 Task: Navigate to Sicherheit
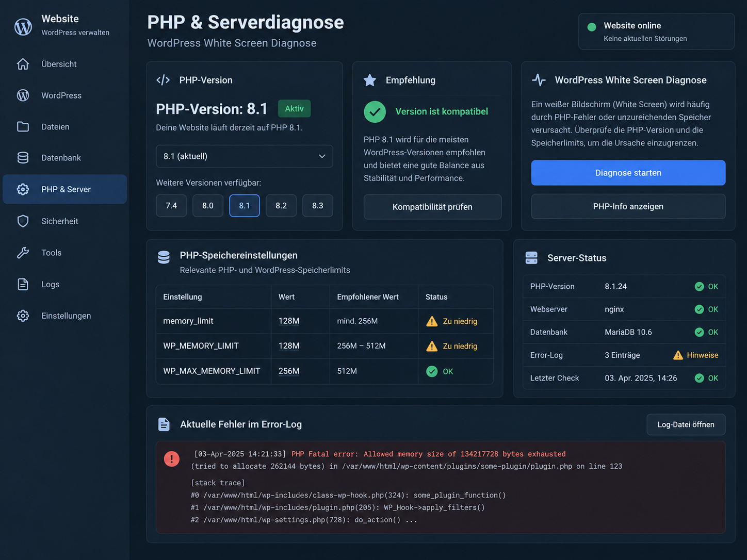(x=65, y=221)
